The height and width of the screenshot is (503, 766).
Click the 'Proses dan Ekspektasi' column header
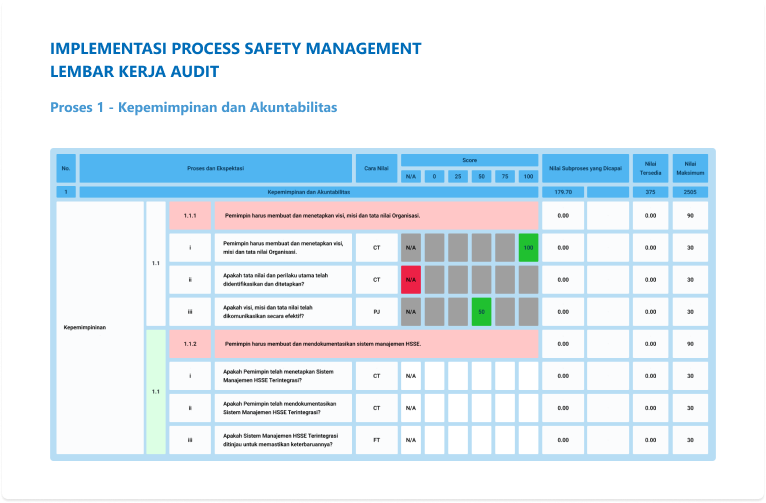pyautogui.click(x=215, y=168)
